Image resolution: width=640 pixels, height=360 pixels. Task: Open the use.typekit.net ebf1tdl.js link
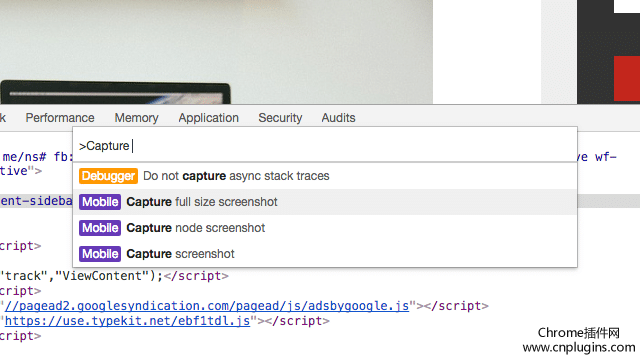click(x=127, y=321)
